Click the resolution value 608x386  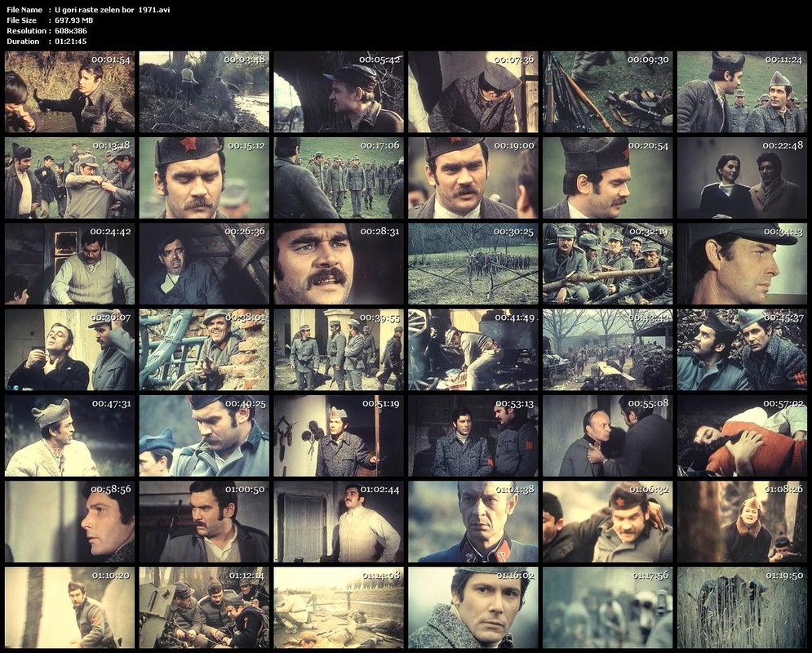pyautogui.click(x=71, y=30)
